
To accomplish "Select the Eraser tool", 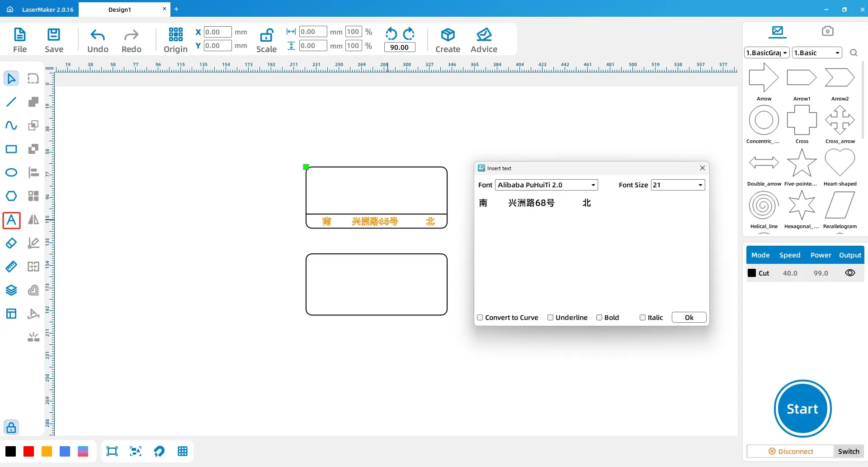I will 11,243.
